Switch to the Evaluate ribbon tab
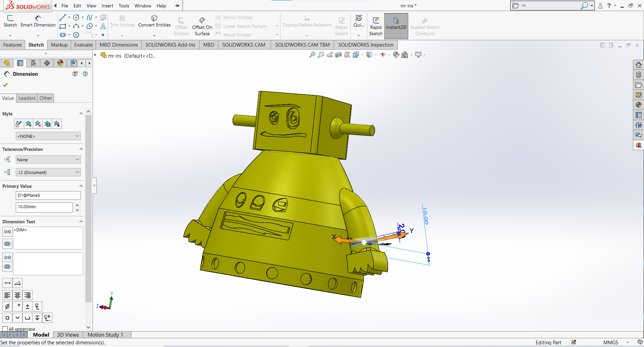This screenshot has width=644, height=347. [83, 45]
